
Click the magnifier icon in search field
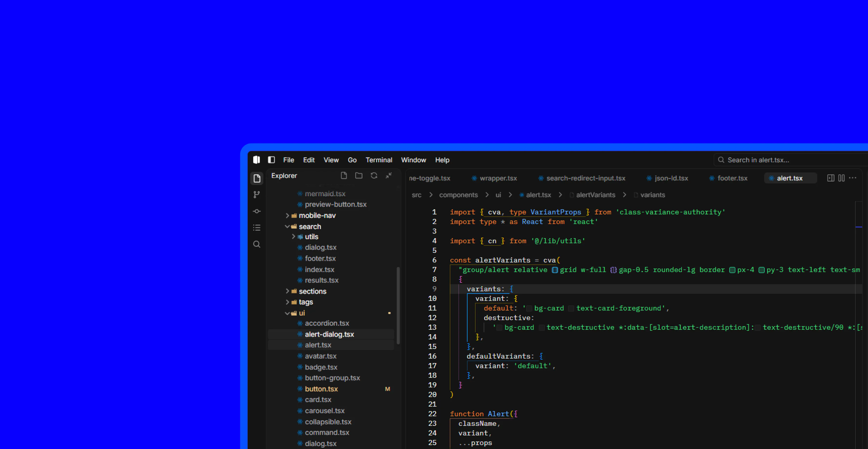click(721, 160)
